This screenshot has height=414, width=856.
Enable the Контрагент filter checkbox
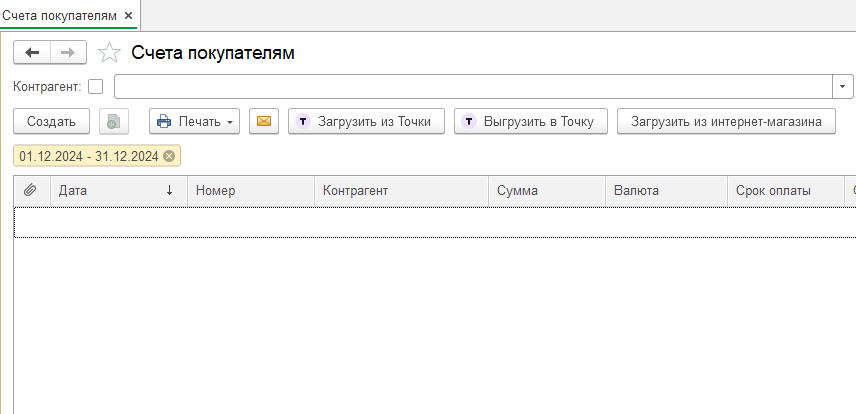pyautogui.click(x=96, y=87)
